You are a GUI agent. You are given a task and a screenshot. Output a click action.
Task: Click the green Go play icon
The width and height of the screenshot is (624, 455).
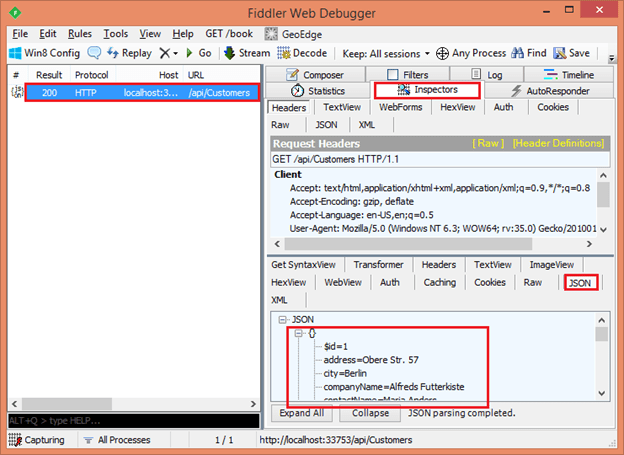coord(190,53)
